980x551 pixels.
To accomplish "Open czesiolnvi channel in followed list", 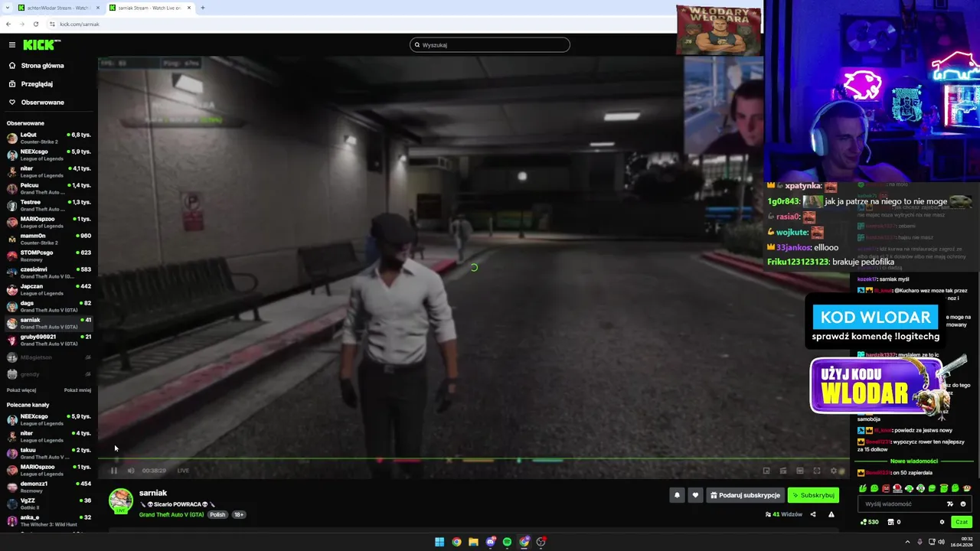I will 49,272.
